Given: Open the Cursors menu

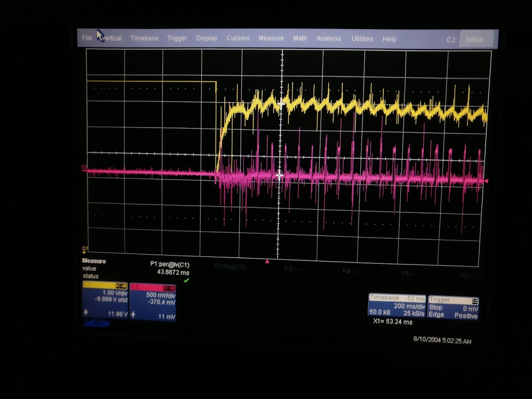Looking at the screenshot, I should pyautogui.click(x=238, y=38).
